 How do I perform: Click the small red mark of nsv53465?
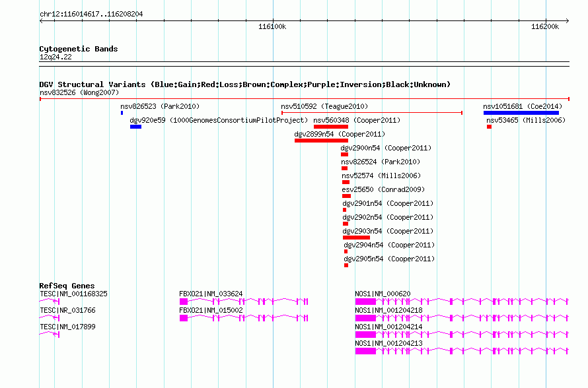tap(489, 127)
